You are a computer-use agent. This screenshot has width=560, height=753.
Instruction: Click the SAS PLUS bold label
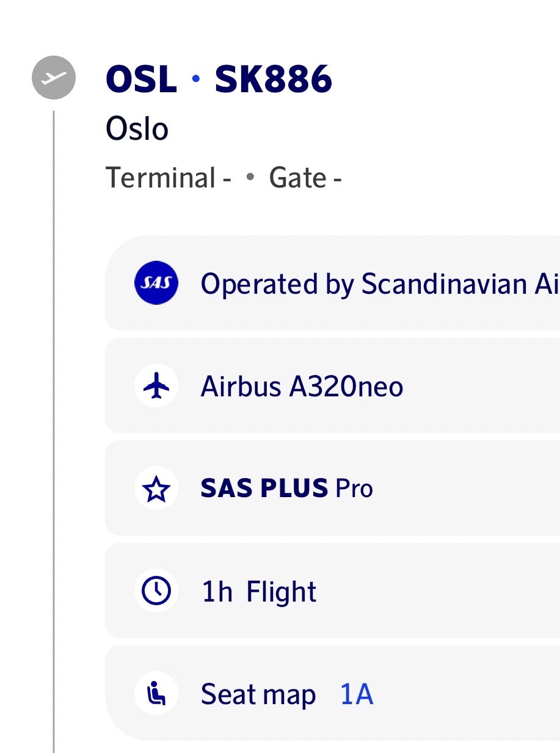[x=264, y=489]
